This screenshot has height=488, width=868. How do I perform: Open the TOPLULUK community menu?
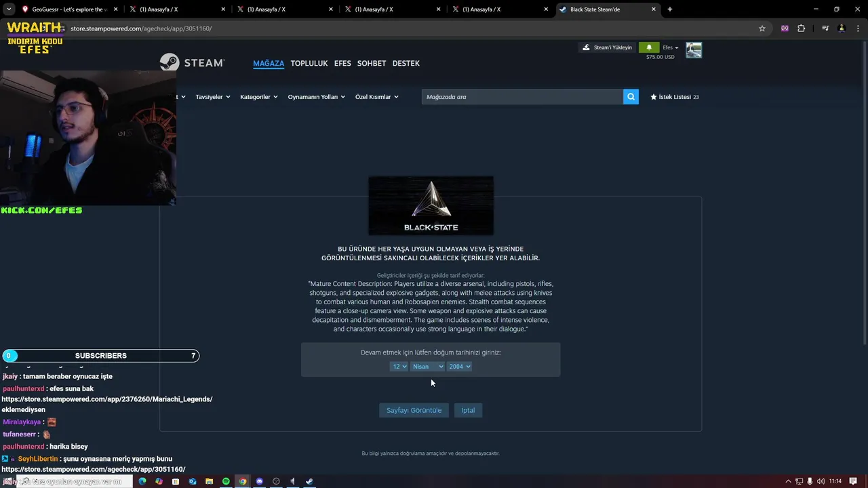coord(309,63)
